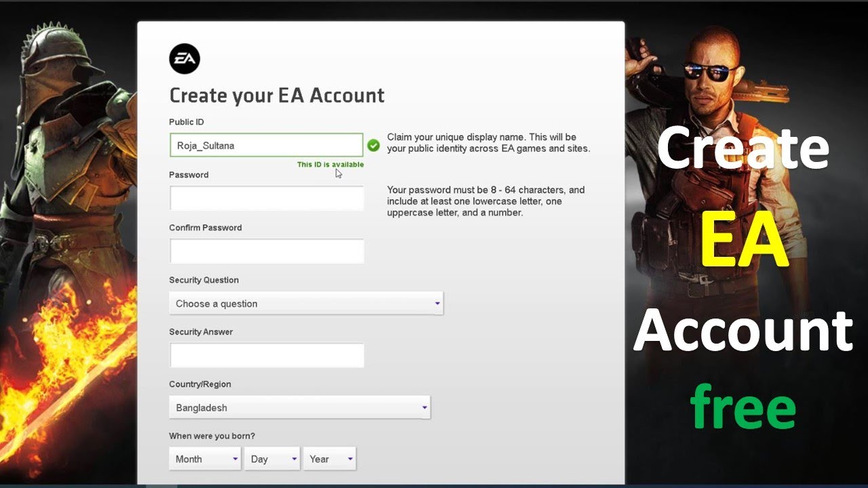Click the 'When were you born?' label
868x488 pixels.
[212, 436]
